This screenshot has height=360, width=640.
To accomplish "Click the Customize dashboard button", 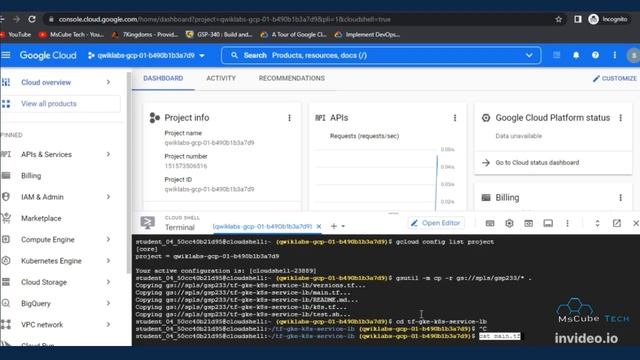I will pyautogui.click(x=614, y=78).
